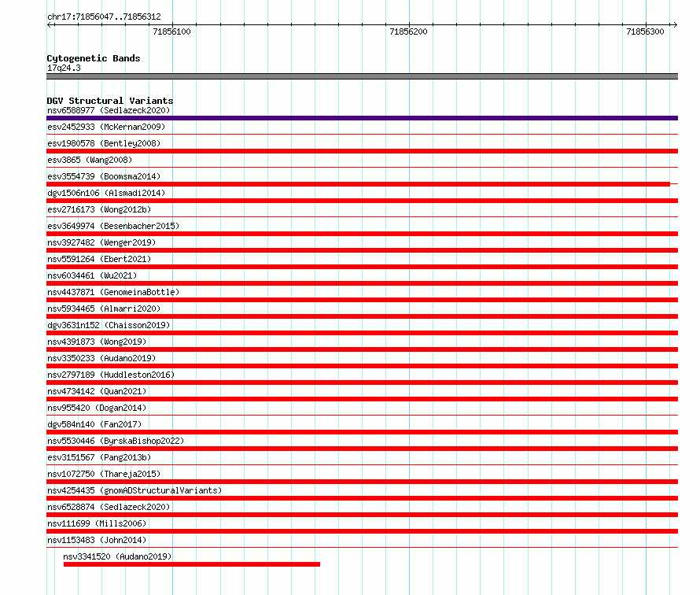Open variant nsv3350233 (Audano2019)

(x=101, y=358)
